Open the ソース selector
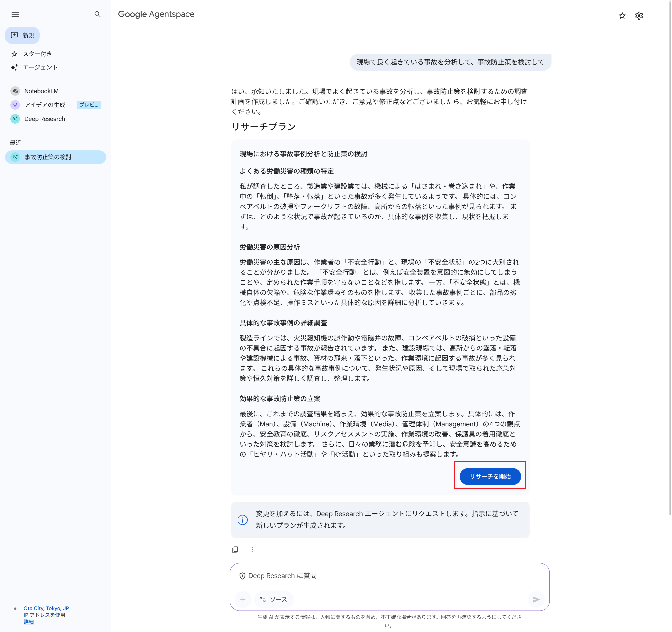 [x=274, y=600]
